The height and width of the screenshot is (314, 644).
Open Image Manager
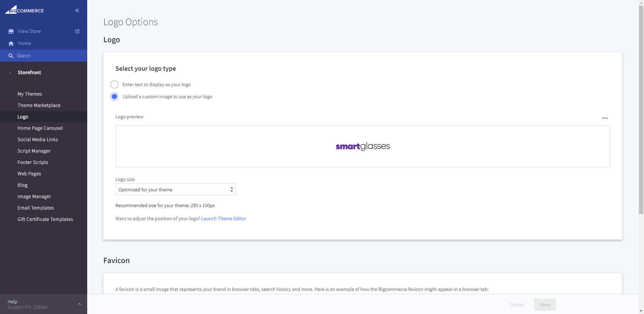pyautogui.click(x=34, y=196)
